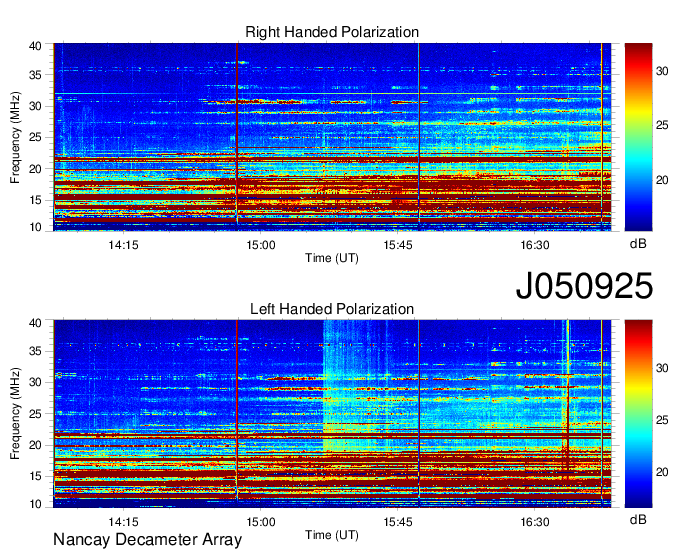Screen dimensions: 680x552
Task: Click the "dB" label of the Left Handed colorbar
Action: pos(638,519)
